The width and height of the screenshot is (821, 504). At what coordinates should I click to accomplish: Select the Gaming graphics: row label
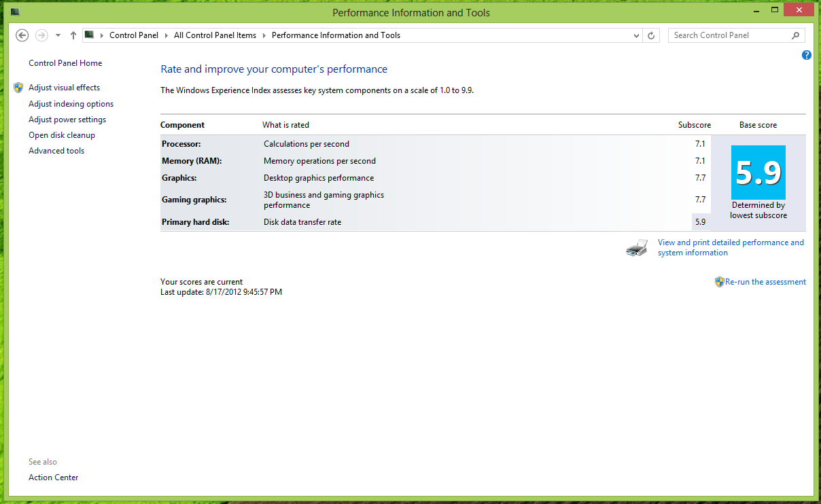point(194,200)
